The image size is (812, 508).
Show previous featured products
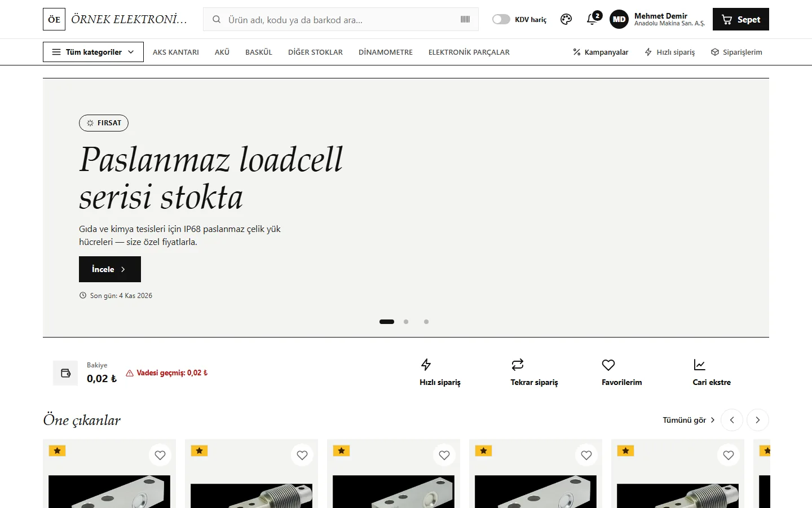pos(732,420)
